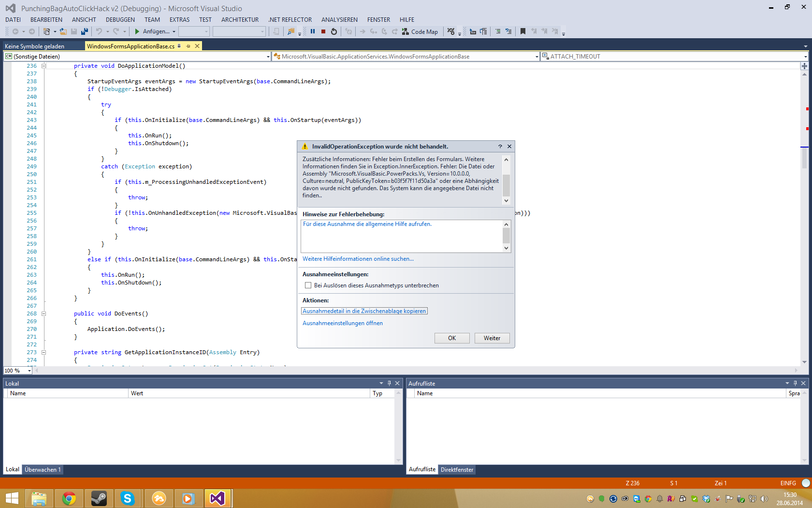Toggle bookmark on current line icon

(x=522, y=31)
